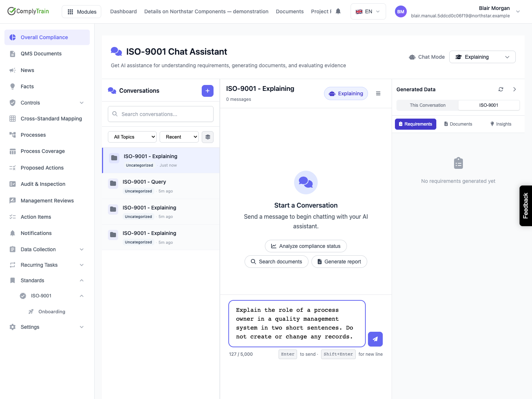The width and height of the screenshot is (532, 399).
Task: Switch to the Documents tab in Generated Data
Action: point(458,124)
